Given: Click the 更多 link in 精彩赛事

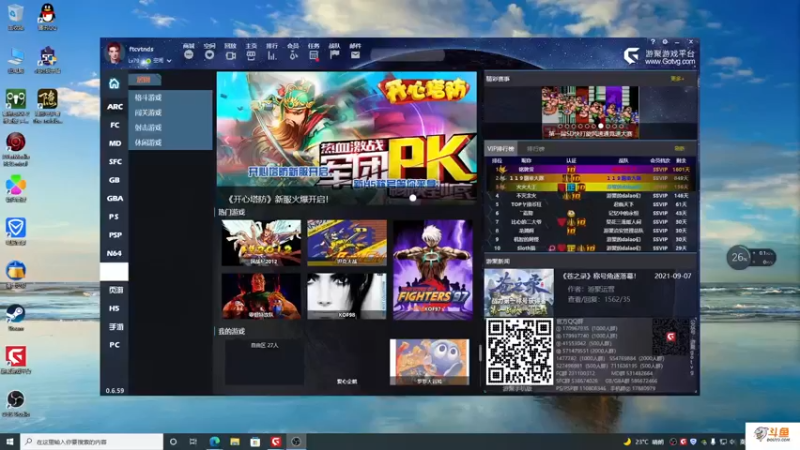Looking at the screenshot, I should (x=677, y=79).
